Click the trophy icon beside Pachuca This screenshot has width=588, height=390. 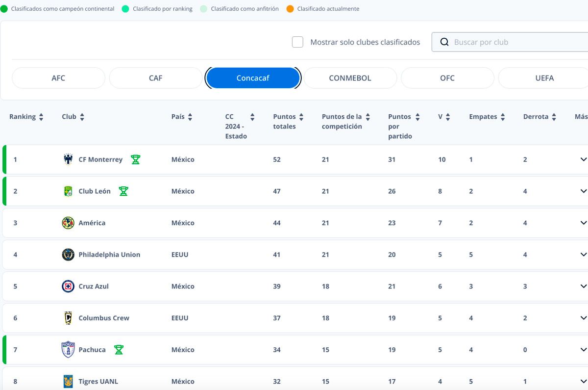pos(119,350)
